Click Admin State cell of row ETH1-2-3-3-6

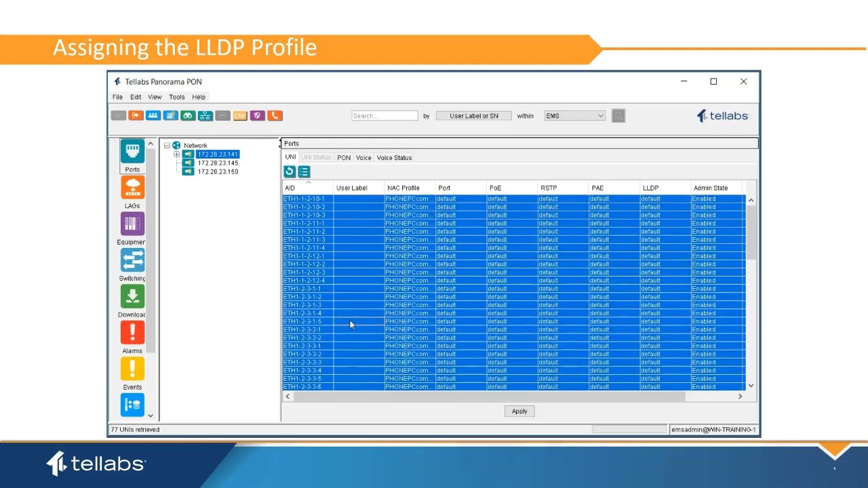[717, 387]
